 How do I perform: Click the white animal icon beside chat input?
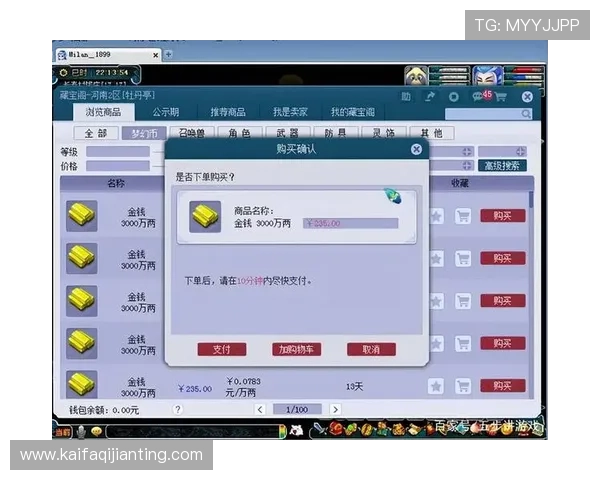tap(296, 431)
